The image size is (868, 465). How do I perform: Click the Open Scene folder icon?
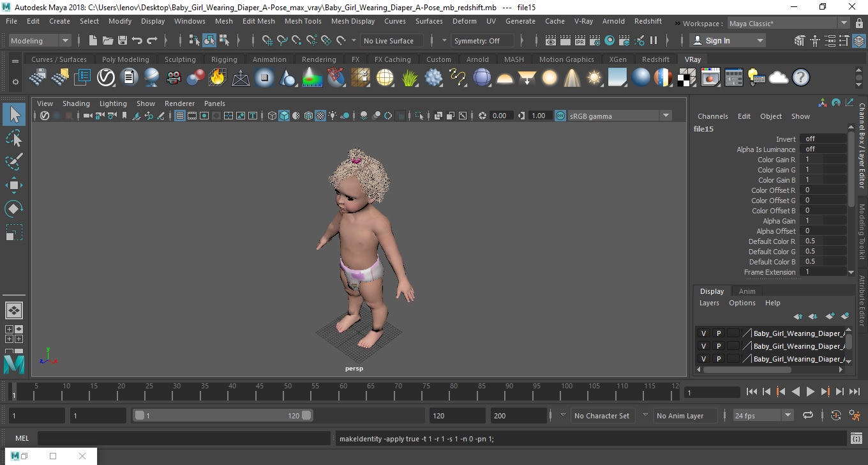(x=108, y=40)
